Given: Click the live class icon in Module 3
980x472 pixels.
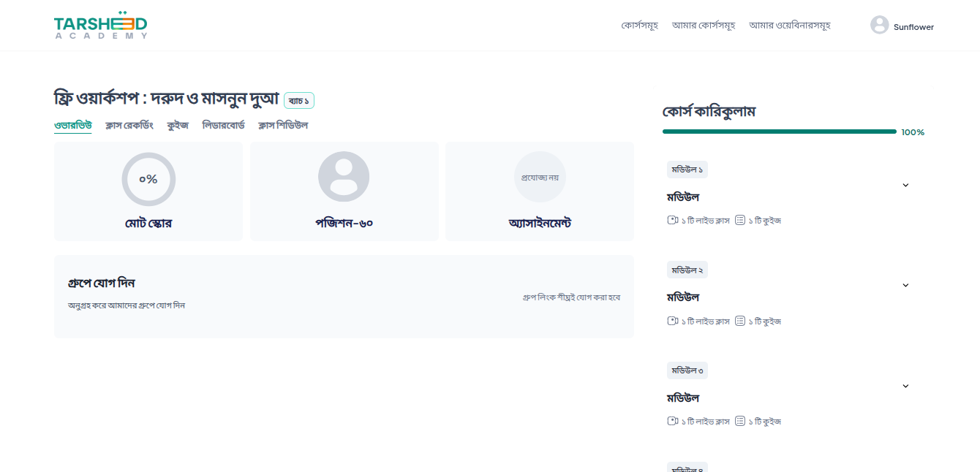Looking at the screenshot, I should pyautogui.click(x=672, y=421).
